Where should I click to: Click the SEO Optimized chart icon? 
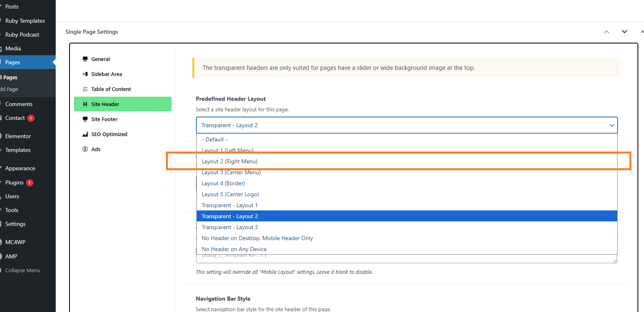85,134
